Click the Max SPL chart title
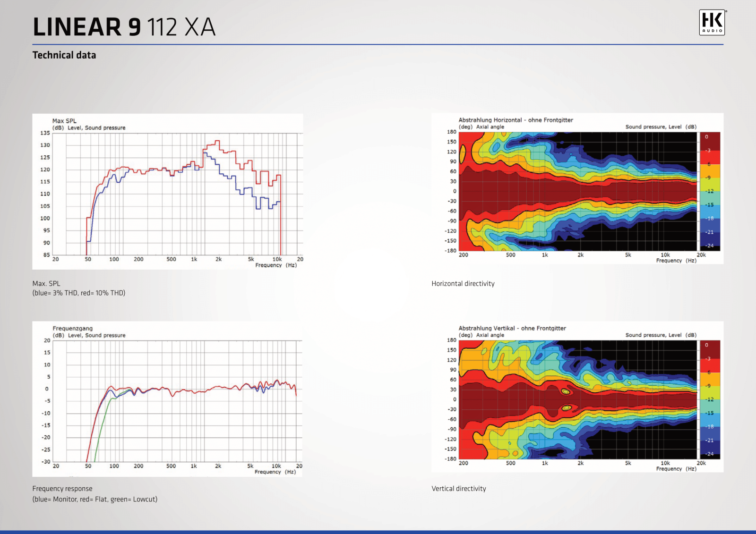The image size is (756, 534). 64,121
